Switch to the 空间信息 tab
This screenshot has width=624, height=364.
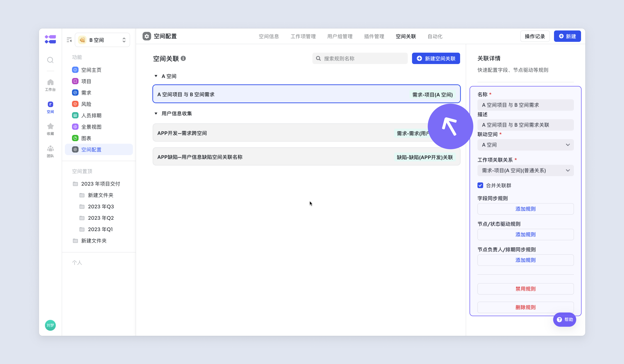269,36
